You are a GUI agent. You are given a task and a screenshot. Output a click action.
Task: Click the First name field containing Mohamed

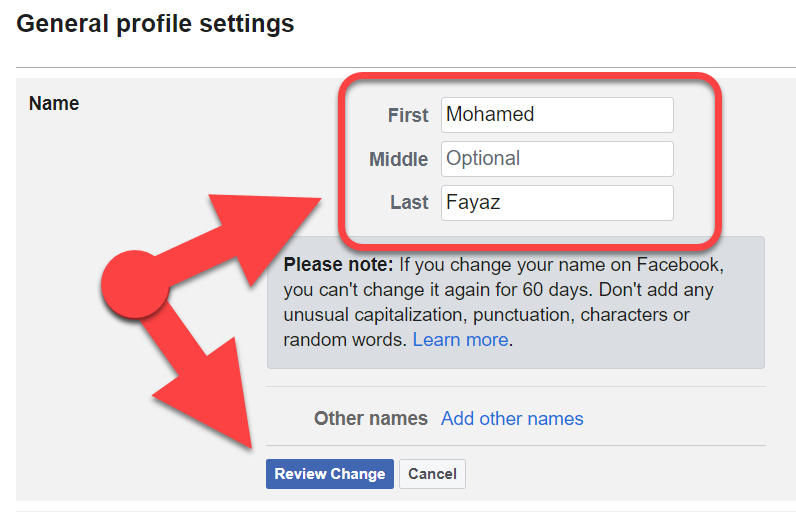(x=557, y=115)
